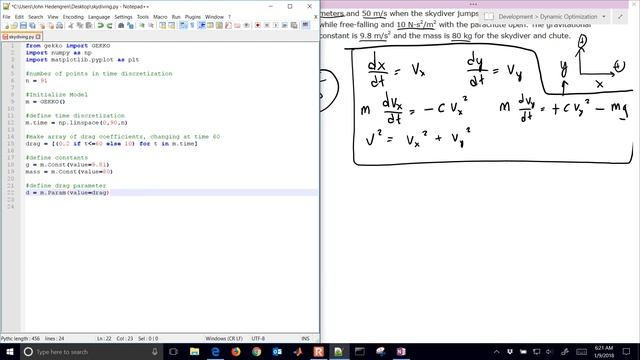
Task: Create a new file with the New toolbar icon
Action: pos(7,25)
